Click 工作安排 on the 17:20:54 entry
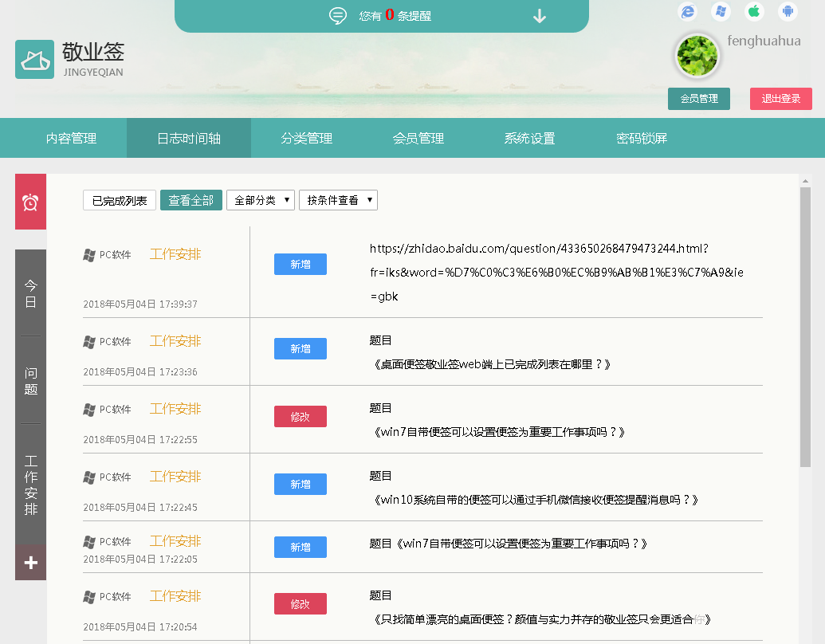Image resolution: width=825 pixels, height=644 pixels. (175, 597)
